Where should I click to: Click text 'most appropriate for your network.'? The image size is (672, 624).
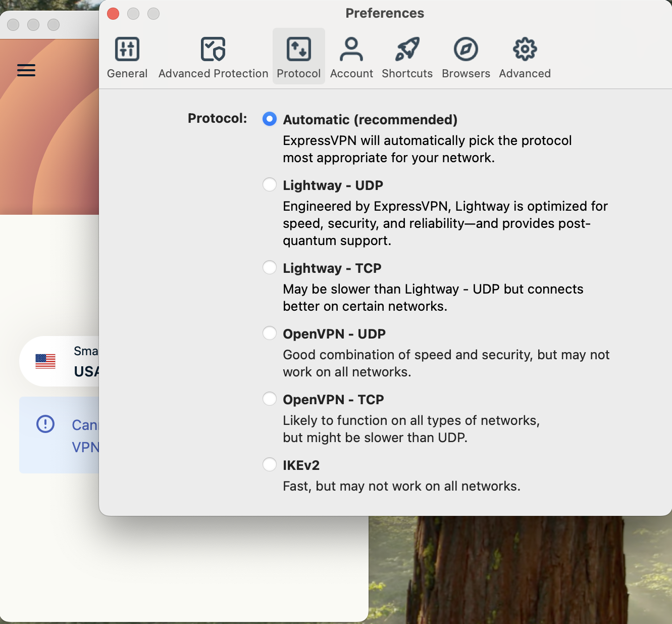click(x=389, y=158)
